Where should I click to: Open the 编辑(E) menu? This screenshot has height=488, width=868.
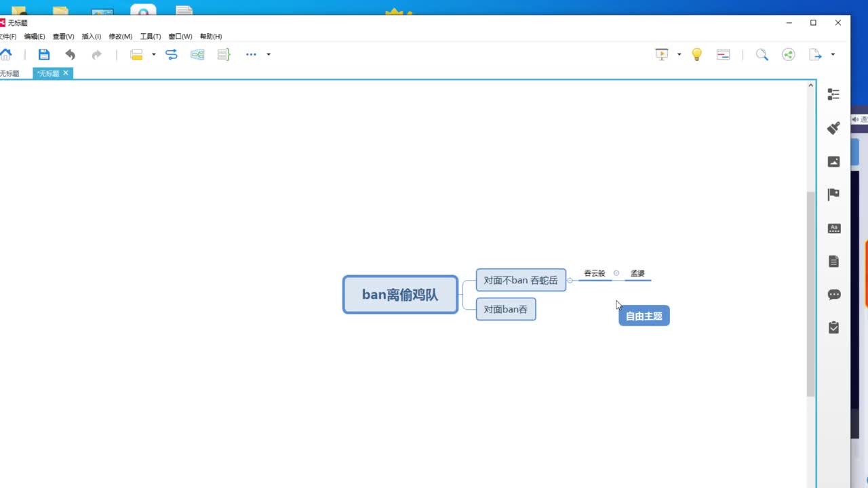point(35,37)
